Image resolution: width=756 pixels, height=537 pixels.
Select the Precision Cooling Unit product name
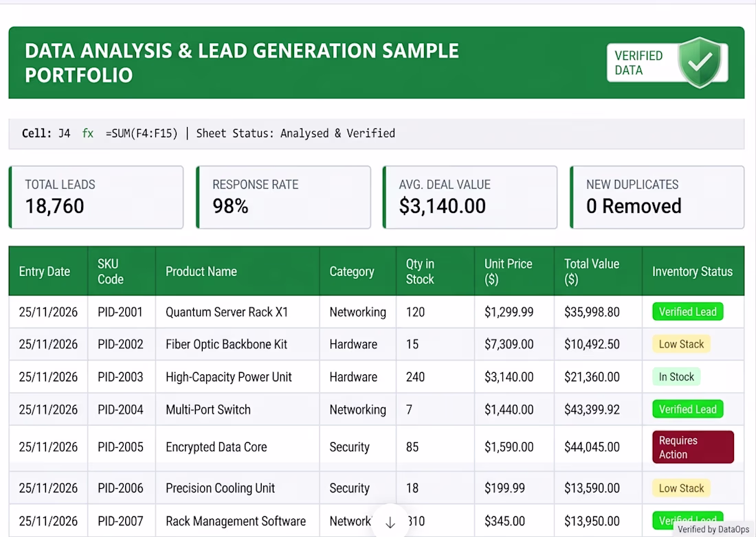click(x=220, y=488)
